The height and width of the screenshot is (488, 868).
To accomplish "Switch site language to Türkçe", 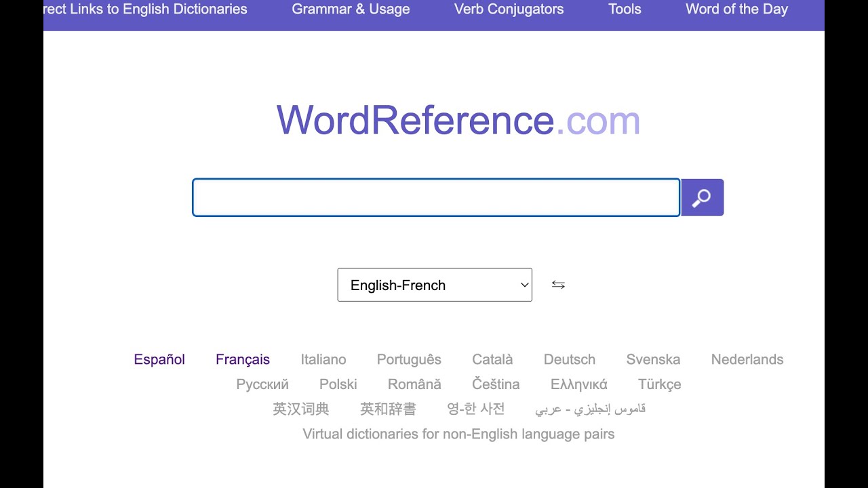I will (660, 384).
